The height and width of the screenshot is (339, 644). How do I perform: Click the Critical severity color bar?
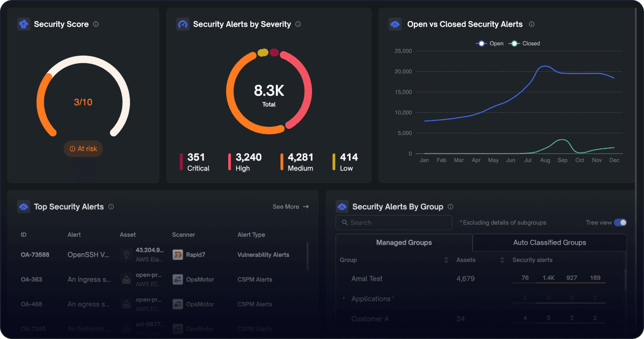(x=182, y=162)
